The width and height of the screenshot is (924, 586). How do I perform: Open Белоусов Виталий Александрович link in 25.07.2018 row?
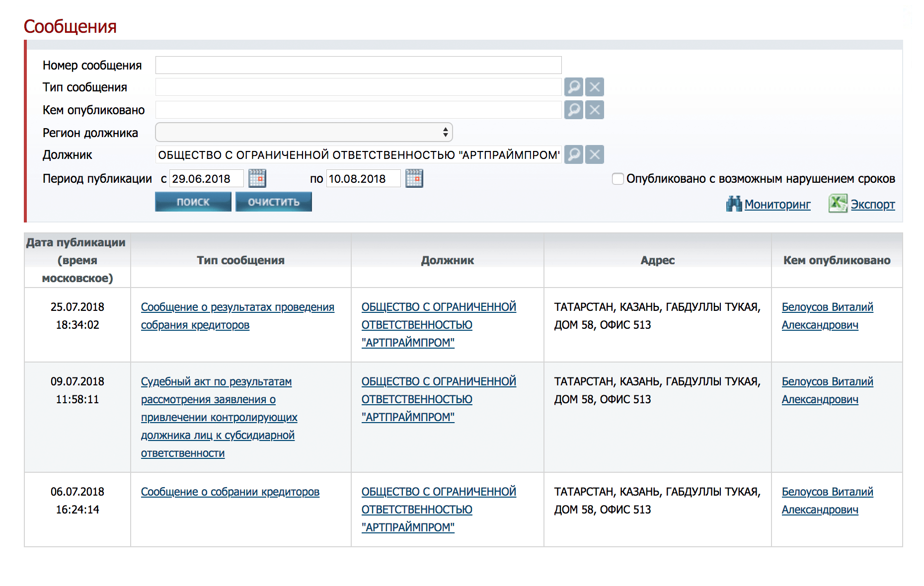[x=828, y=316]
